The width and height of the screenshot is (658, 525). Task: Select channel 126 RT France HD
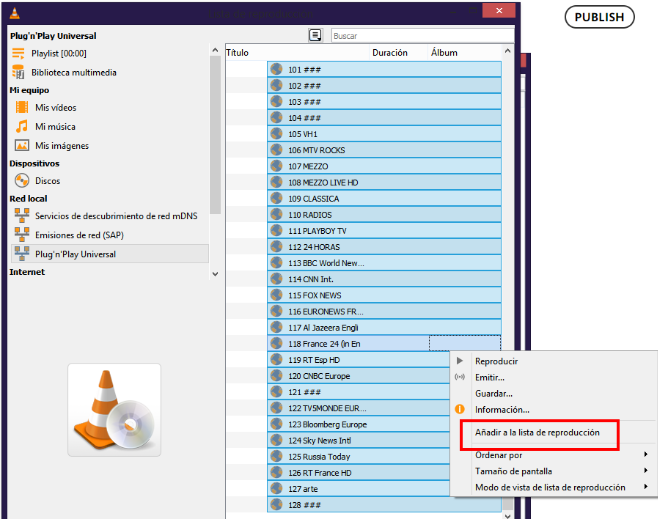coord(358,473)
